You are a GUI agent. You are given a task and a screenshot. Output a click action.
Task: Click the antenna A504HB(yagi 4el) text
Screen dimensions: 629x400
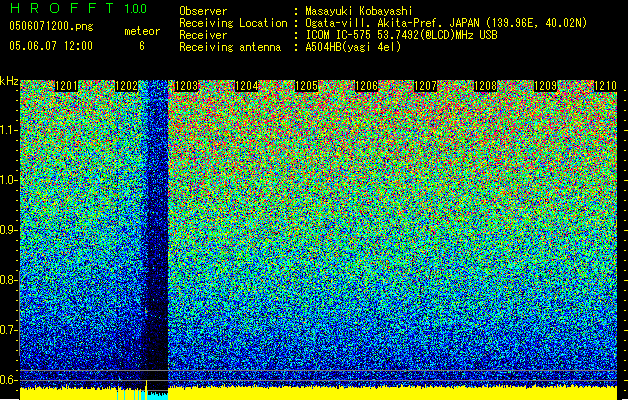pos(353,47)
